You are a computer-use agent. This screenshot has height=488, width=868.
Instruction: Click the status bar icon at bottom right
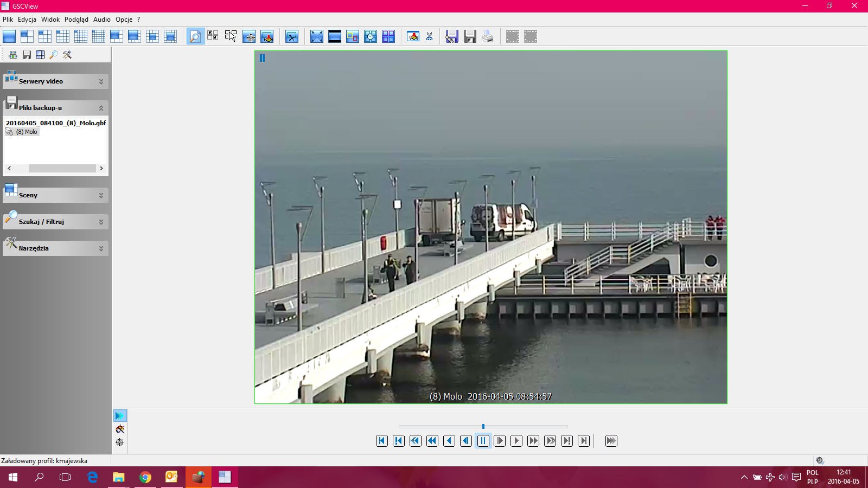point(820,460)
